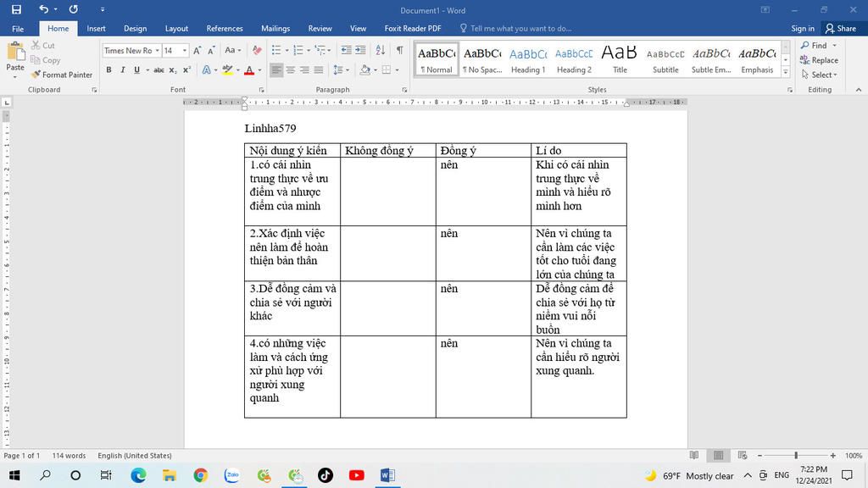
Task: Decrease the paragraph indent
Action: [x=347, y=50]
